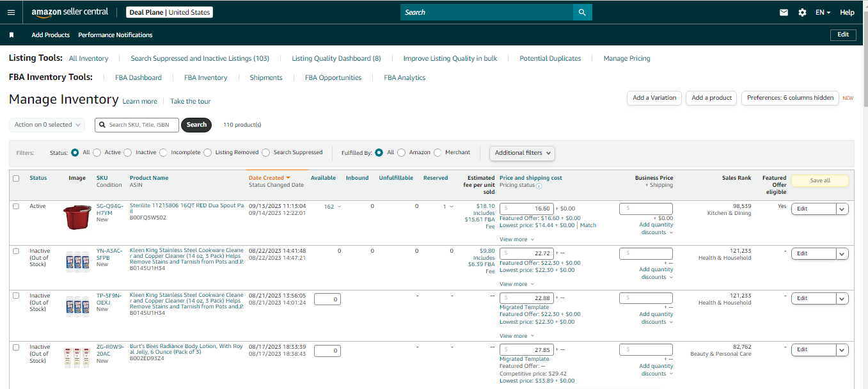Open Edit dropdown arrow for SKU TP-5F9N-OEXJ
The width and height of the screenshot is (868, 389).
coord(842,298)
